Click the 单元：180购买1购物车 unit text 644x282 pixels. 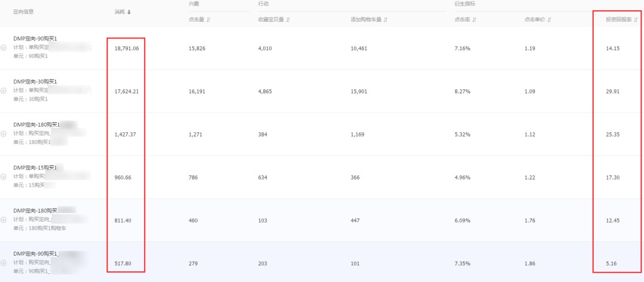tap(40, 228)
